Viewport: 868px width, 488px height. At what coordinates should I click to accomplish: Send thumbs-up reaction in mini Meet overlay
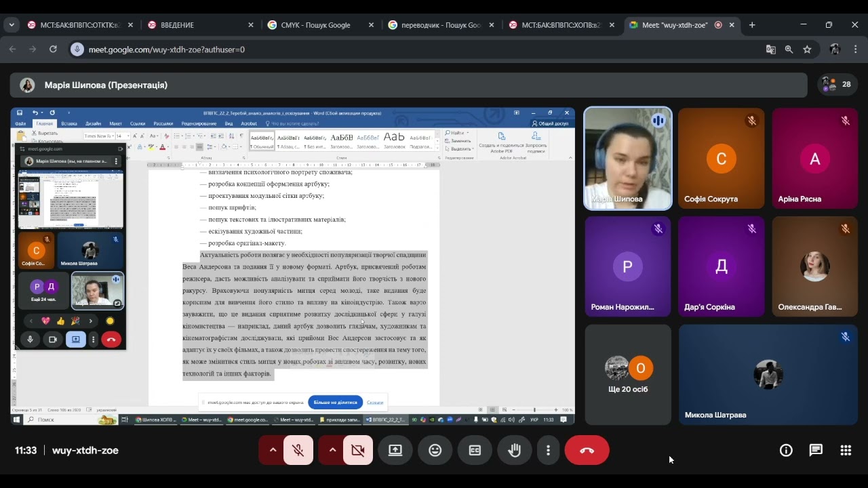pos(60,321)
